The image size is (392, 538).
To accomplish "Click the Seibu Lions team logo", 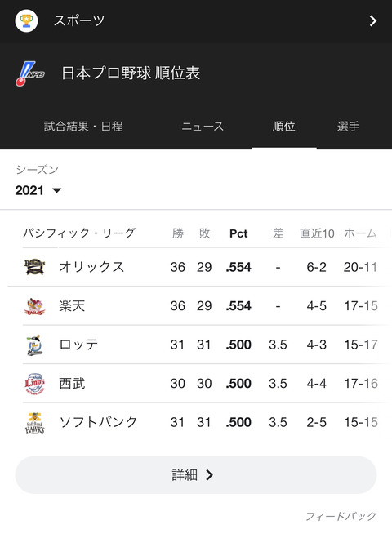I will point(34,383).
